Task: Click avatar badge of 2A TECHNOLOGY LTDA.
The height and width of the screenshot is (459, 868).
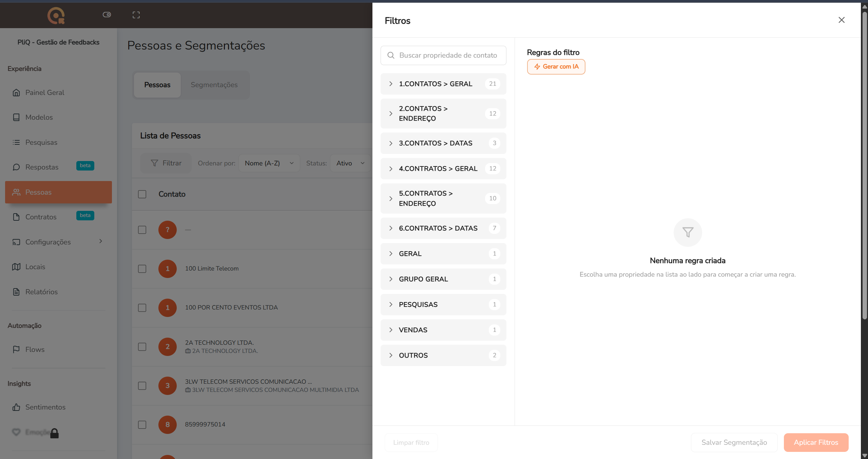Action: (x=168, y=347)
